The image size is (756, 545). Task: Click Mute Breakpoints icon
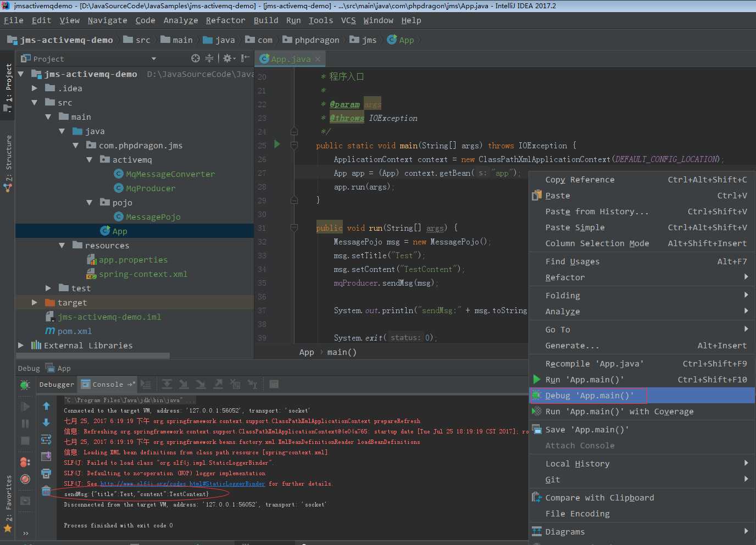pyautogui.click(x=25, y=479)
